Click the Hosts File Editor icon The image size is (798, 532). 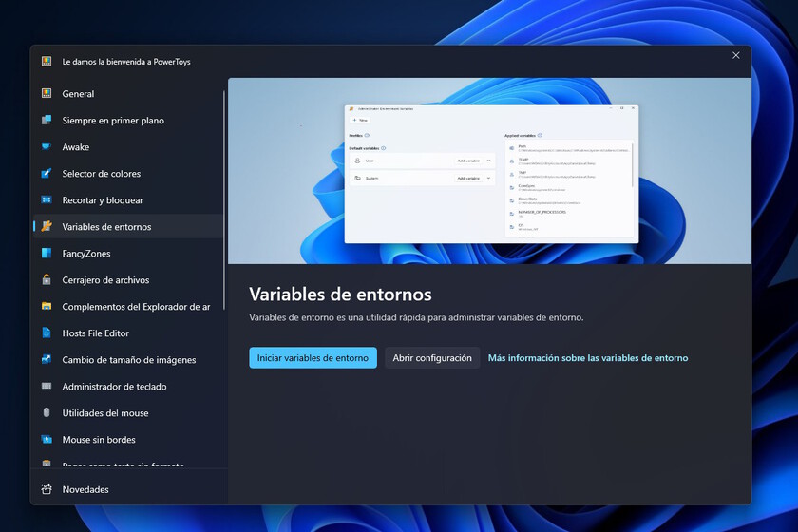pyautogui.click(x=47, y=332)
